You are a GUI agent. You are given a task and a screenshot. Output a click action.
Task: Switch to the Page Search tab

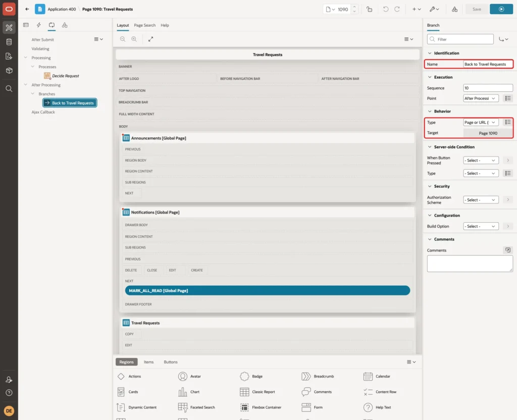pos(144,25)
